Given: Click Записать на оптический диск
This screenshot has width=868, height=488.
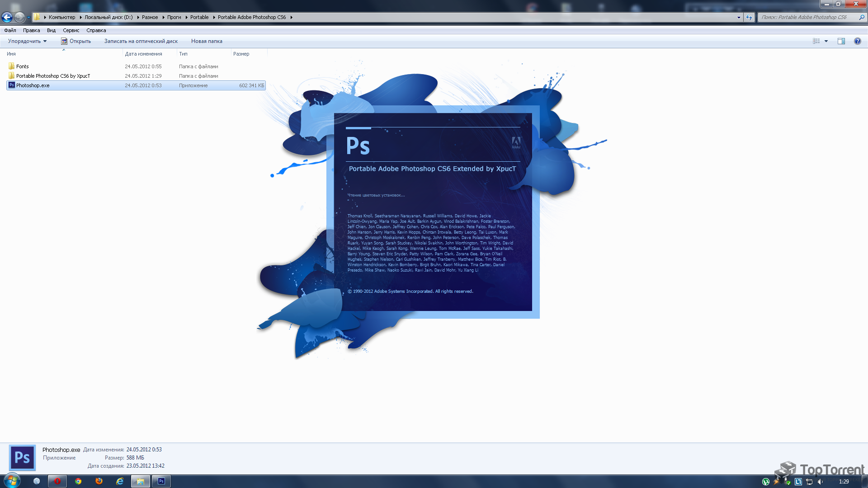Looking at the screenshot, I should [x=141, y=41].
